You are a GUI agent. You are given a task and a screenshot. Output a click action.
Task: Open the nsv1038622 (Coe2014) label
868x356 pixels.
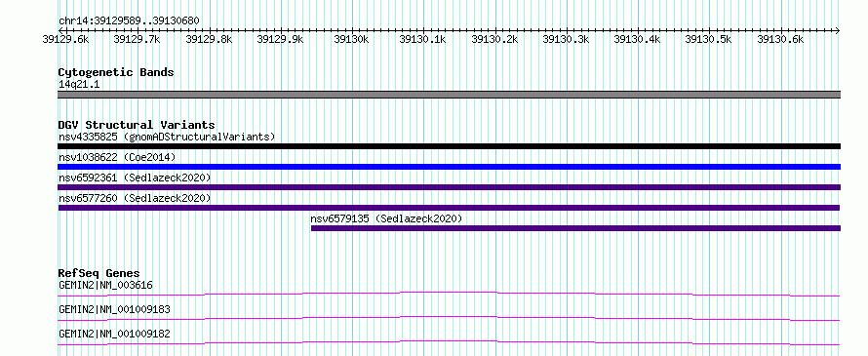pyautogui.click(x=117, y=157)
